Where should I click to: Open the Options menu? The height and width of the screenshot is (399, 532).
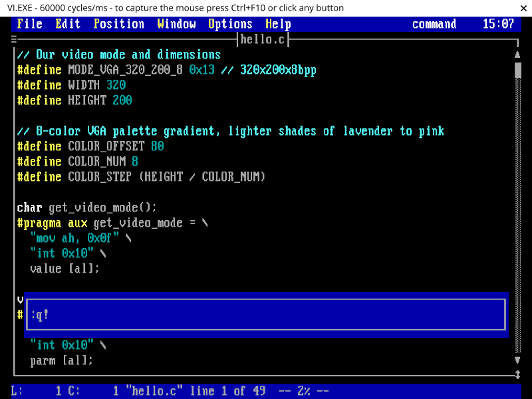(x=230, y=24)
